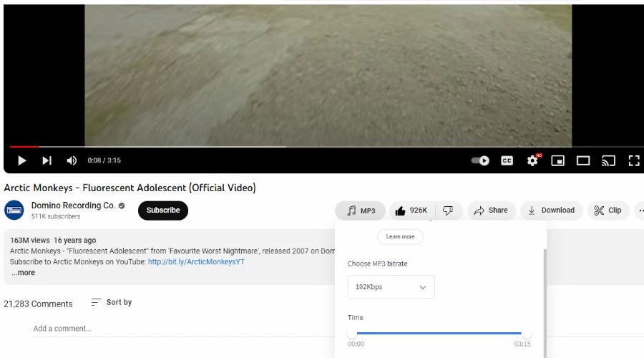Click the Learn more button

[400, 236]
